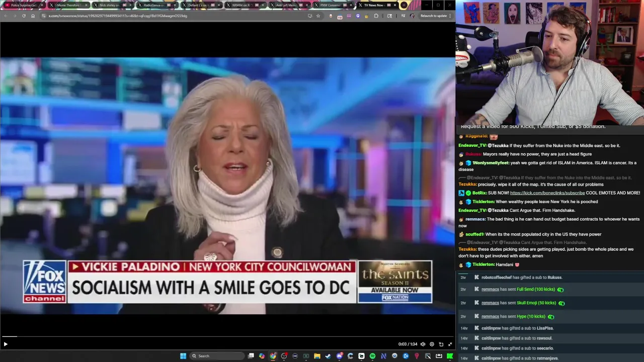Image resolution: width=644 pixels, height=362 pixels.
Task: Open Steam from the taskbar
Action: 328,356
